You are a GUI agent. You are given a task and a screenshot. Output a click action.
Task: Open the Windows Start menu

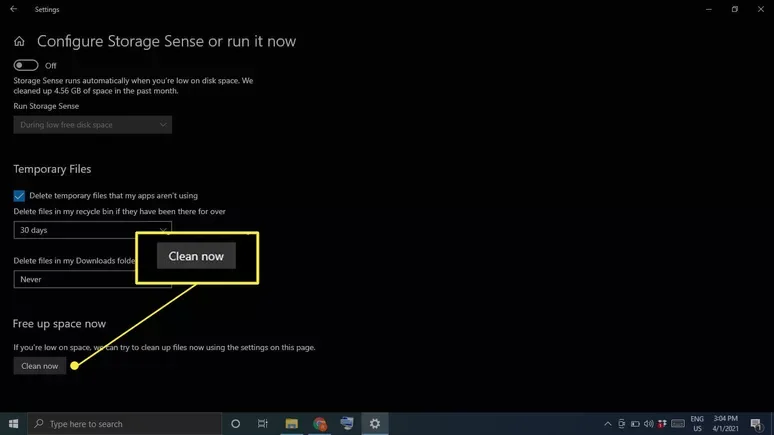click(x=13, y=424)
